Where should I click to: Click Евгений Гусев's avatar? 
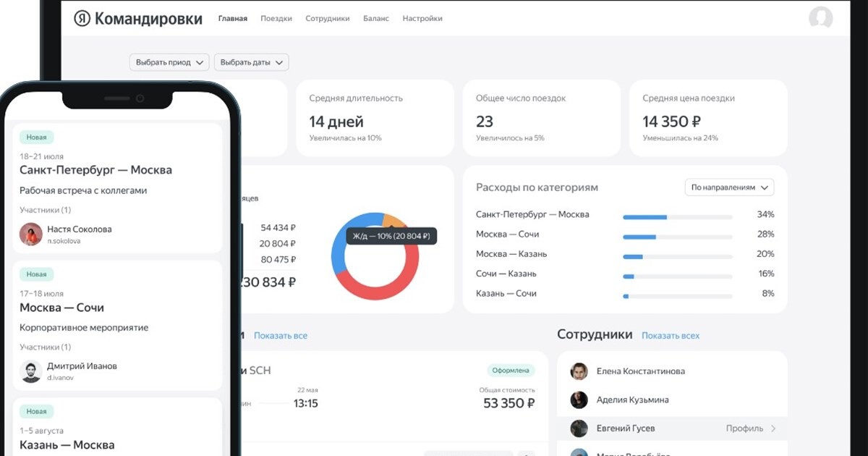[x=579, y=428]
